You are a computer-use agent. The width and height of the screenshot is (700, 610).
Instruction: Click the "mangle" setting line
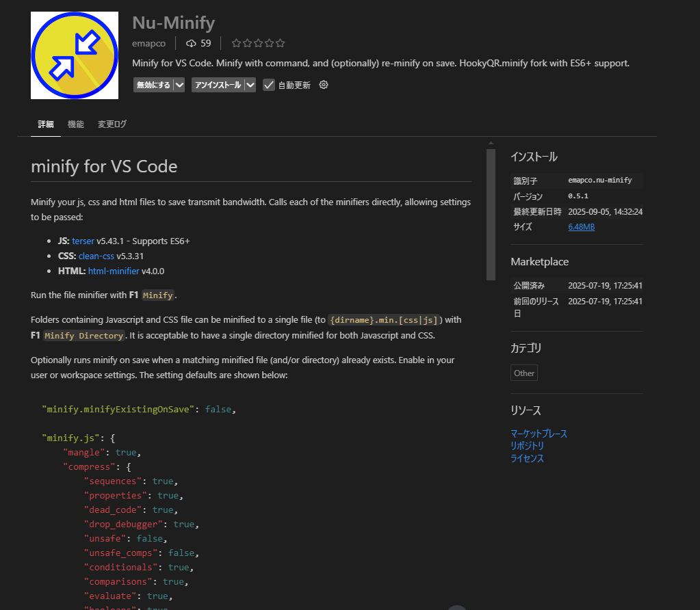[102, 453]
